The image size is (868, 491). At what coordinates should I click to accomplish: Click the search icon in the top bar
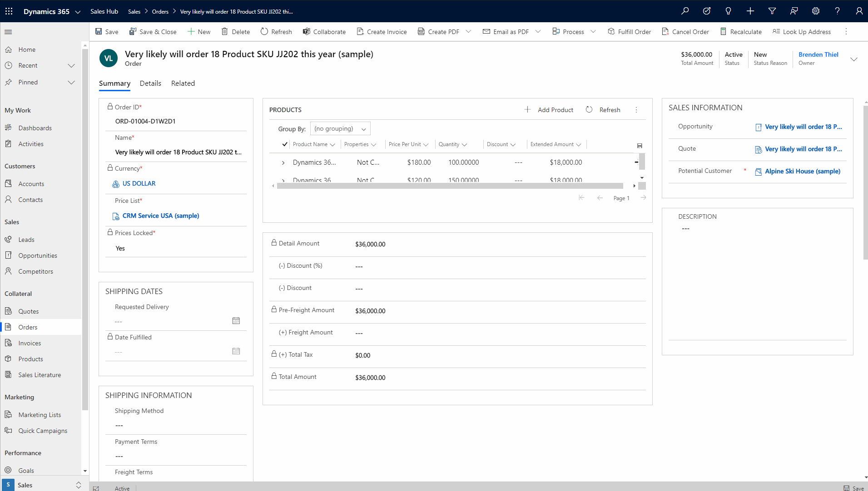pos(685,11)
